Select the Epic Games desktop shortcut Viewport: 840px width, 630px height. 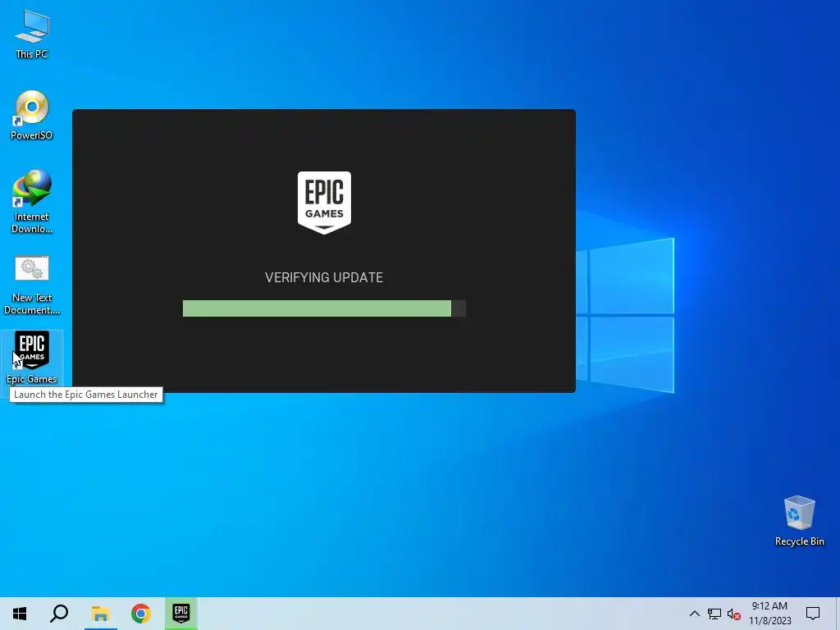32,358
